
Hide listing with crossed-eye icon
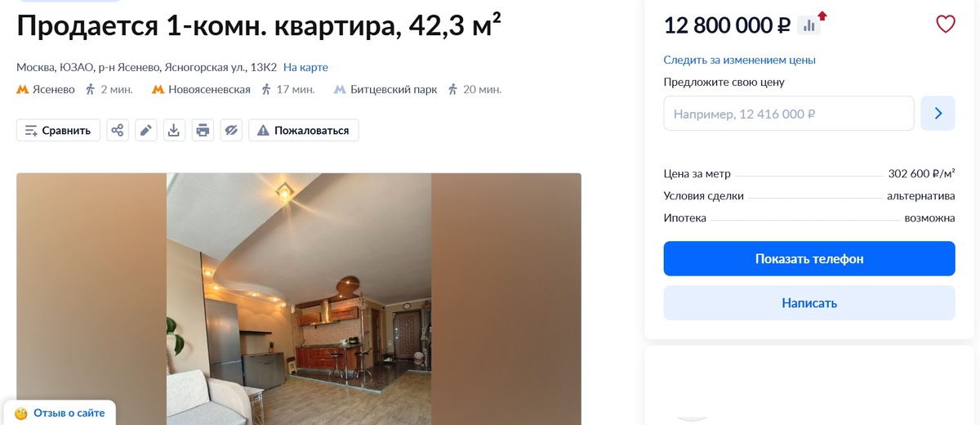[231, 130]
